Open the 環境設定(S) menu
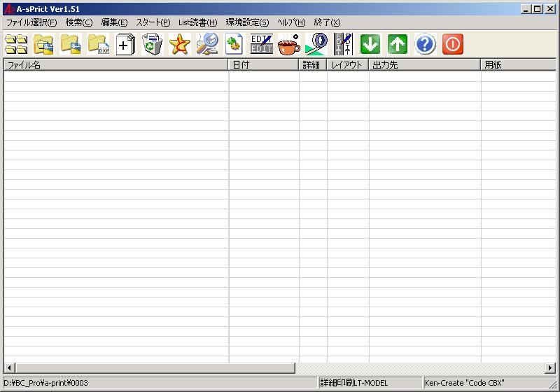560x392 pixels. tap(247, 22)
